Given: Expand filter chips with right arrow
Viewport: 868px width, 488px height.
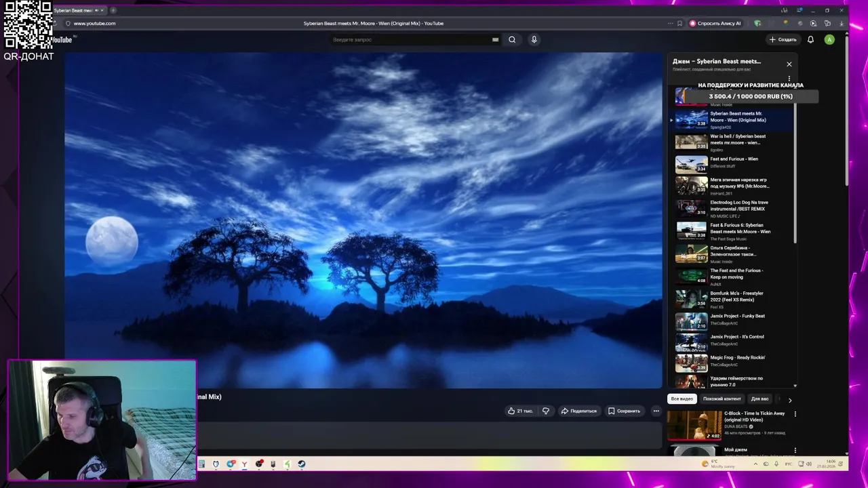Looking at the screenshot, I should pos(789,400).
